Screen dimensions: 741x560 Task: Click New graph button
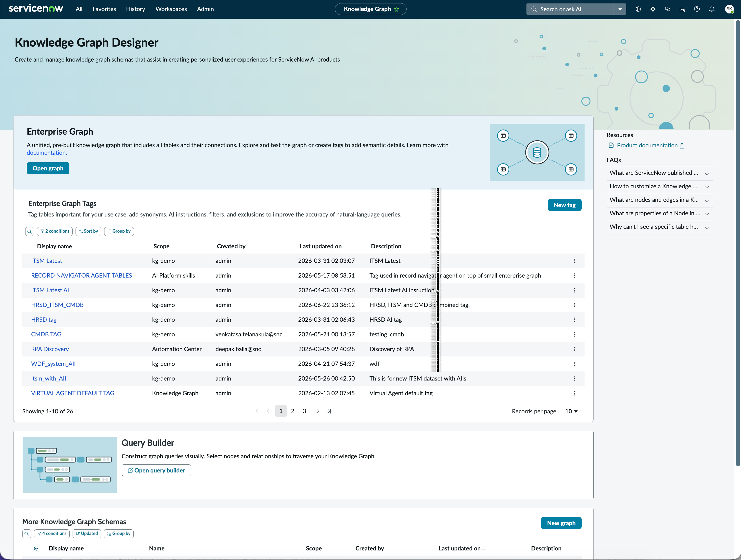click(x=561, y=523)
